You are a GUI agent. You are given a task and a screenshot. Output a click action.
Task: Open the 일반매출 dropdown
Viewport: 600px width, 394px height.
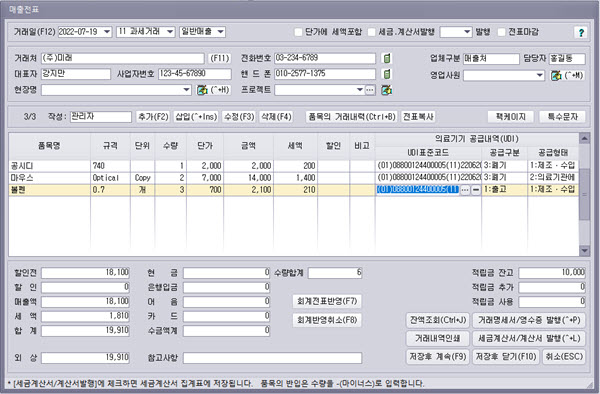coord(220,32)
